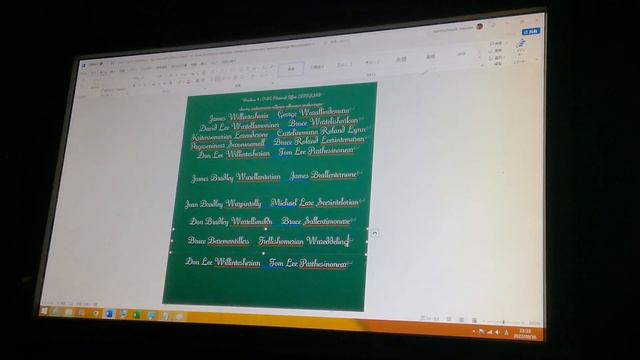This screenshot has width=640, height=360.
Task: Click 'Tom Lee Panthesinonea' on the last line
Action: (x=308, y=264)
